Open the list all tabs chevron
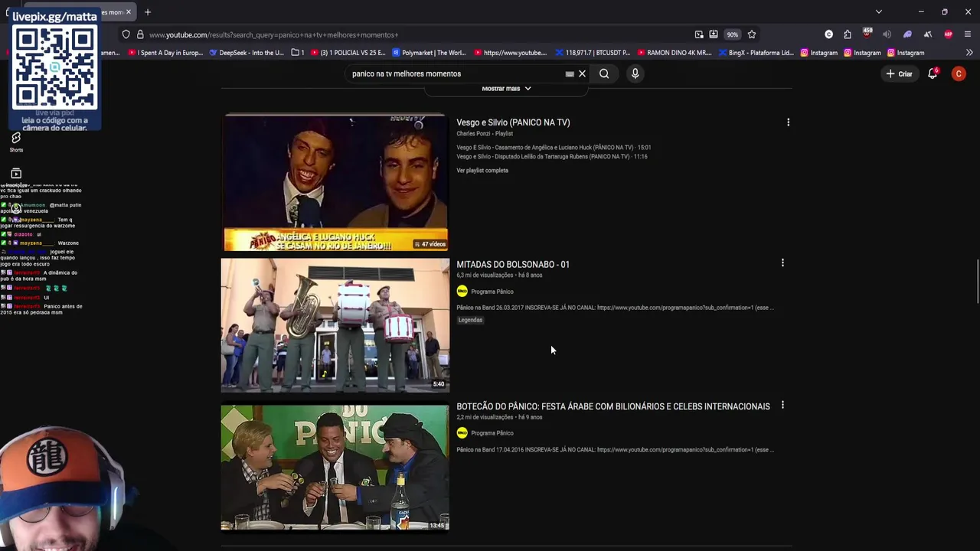 (879, 11)
